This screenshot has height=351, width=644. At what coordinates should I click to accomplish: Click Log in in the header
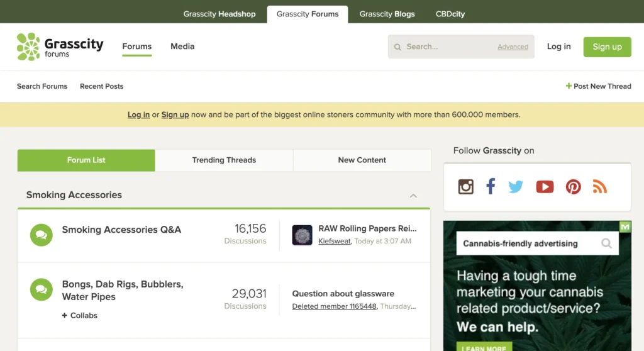[x=558, y=47]
